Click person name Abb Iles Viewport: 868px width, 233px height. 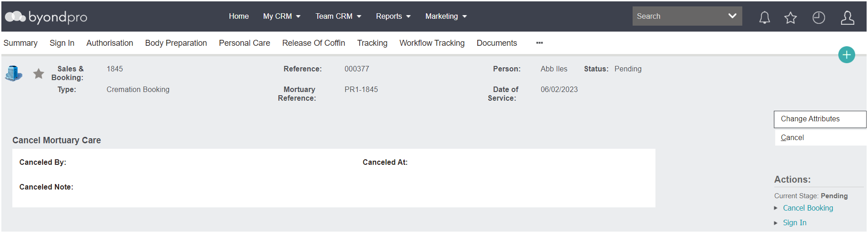coord(554,69)
